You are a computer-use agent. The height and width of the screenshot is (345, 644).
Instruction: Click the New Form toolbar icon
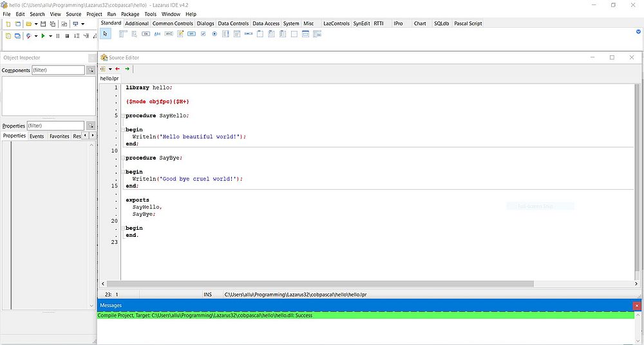17,24
